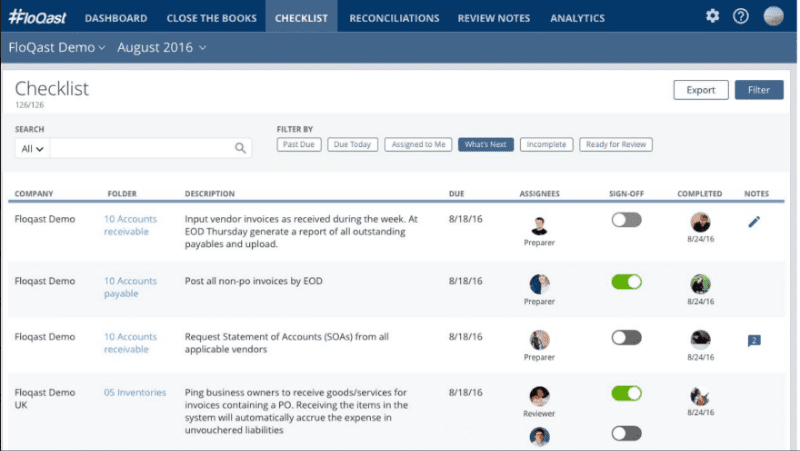Viewport: 800px width, 451px height.
Task: Click Preparer avatar in SOAs request row
Action: click(x=539, y=340)
